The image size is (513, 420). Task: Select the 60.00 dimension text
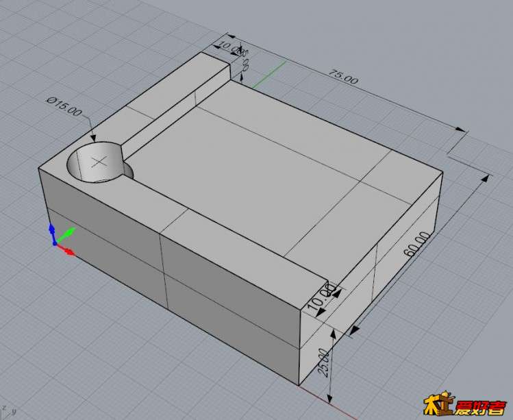click(x=417, y=244)
